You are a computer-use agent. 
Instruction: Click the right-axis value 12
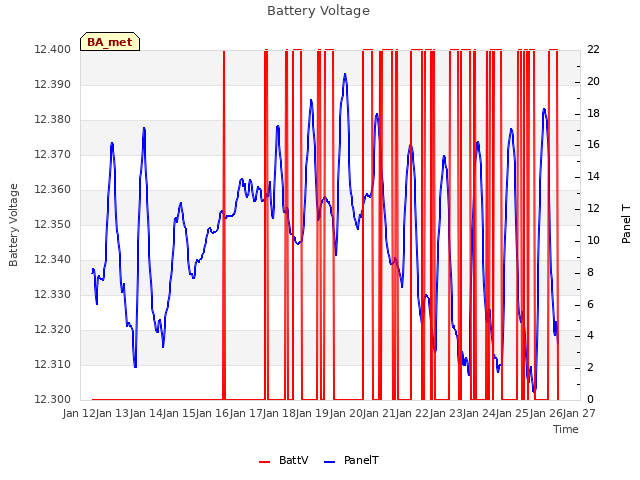point(593,209)
